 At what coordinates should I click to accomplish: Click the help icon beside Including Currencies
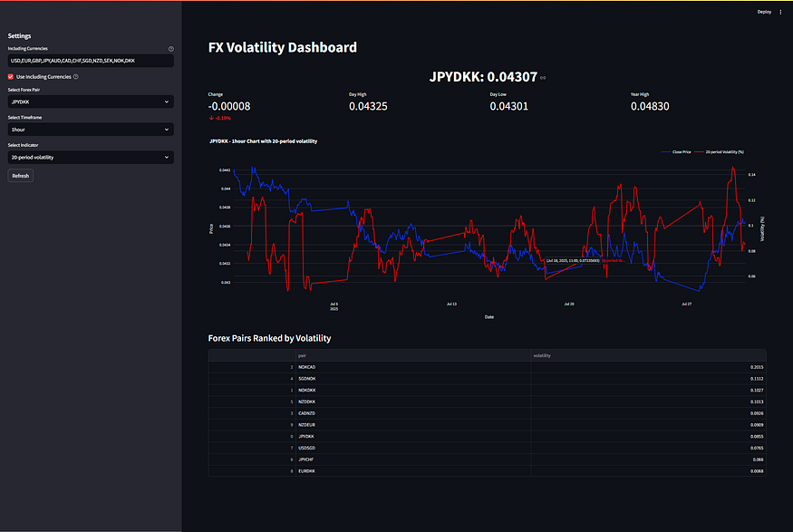click(x=170, y=49)
